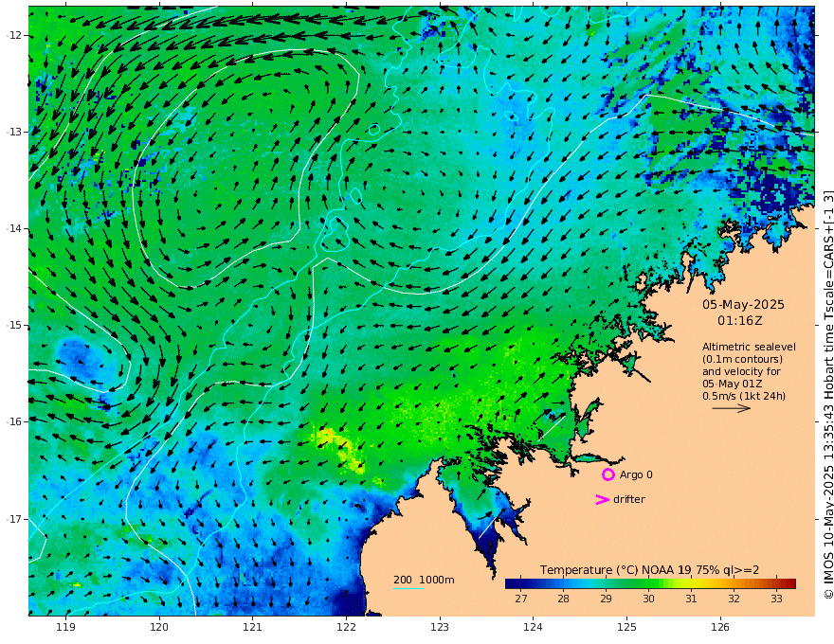The height and width of the screenshot is (644, 834).
Task: Click the temperature color bar
Action: coord(650,583)
